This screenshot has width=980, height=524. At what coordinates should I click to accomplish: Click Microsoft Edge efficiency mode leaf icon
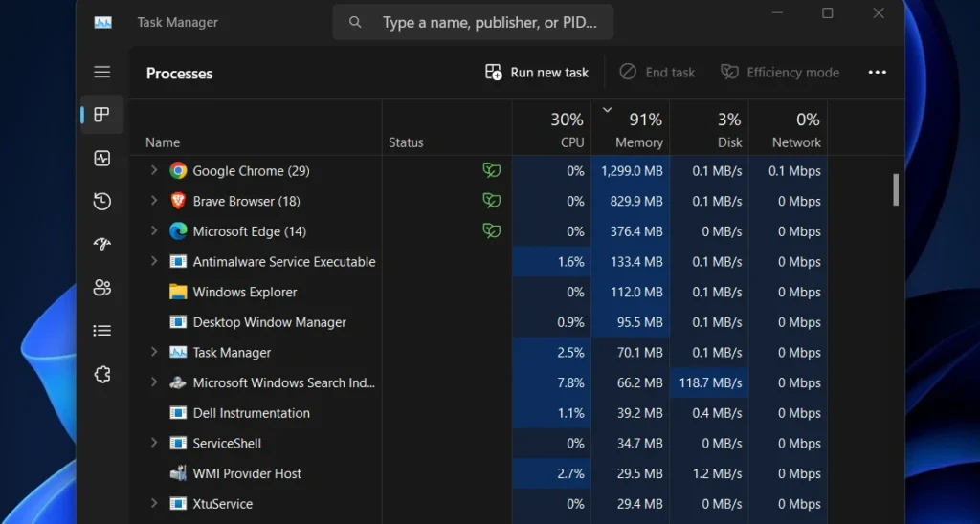click(492, 230)
